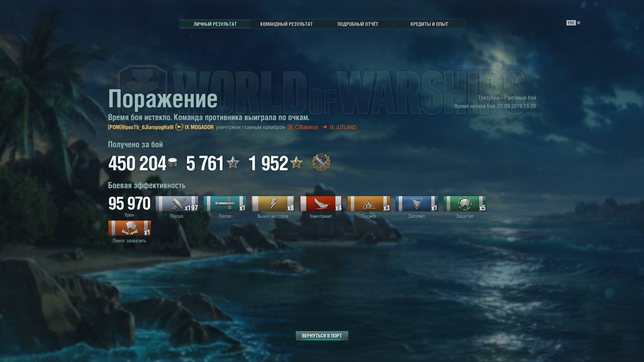This screenshot has height=362, width=644.
Task: Click the Помог захватить capture assist ribbon
Action: pos(129,228)
